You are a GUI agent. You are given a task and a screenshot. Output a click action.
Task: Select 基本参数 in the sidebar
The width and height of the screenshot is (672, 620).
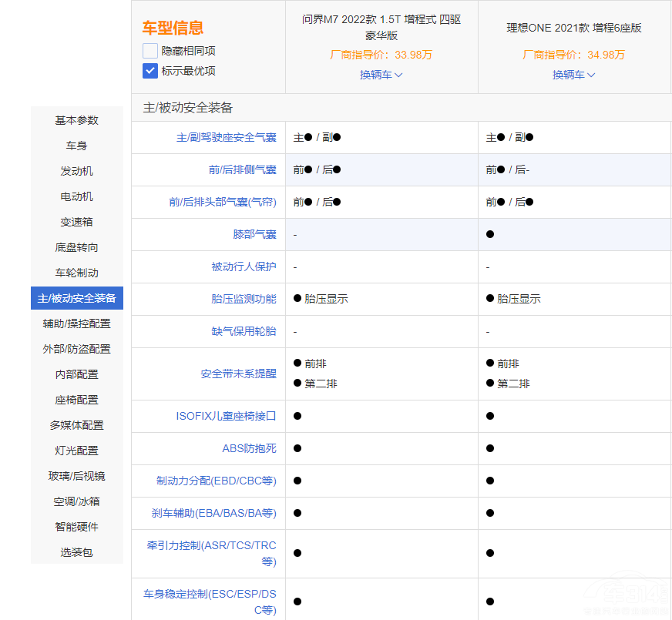(76, 120)
